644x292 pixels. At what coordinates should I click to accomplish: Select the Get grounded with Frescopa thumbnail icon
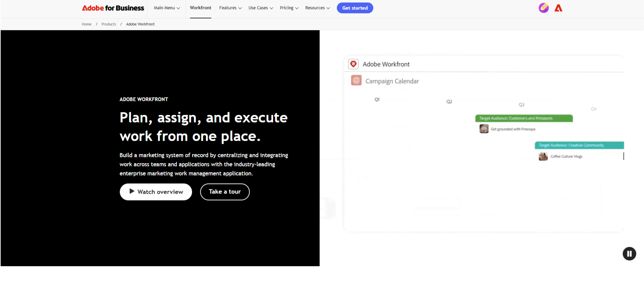tap(484, 129)
